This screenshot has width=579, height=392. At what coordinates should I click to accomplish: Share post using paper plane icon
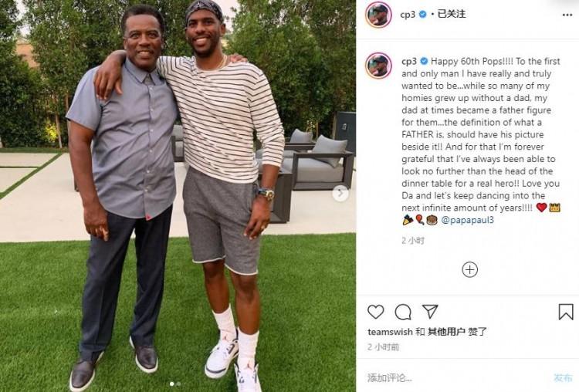pyautogui.click(x=430, y=312)
